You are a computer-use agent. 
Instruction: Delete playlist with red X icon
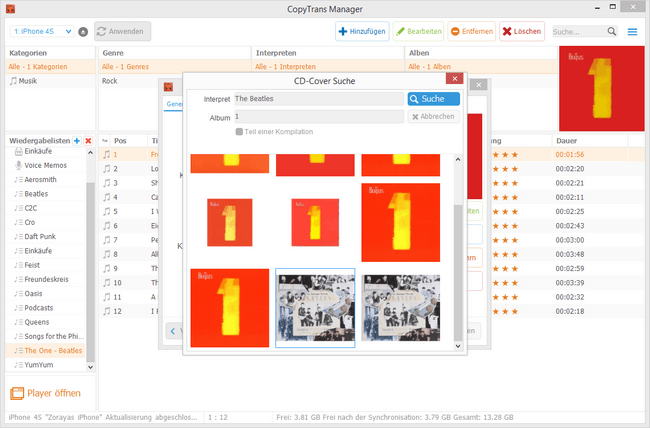coord(88,141)
